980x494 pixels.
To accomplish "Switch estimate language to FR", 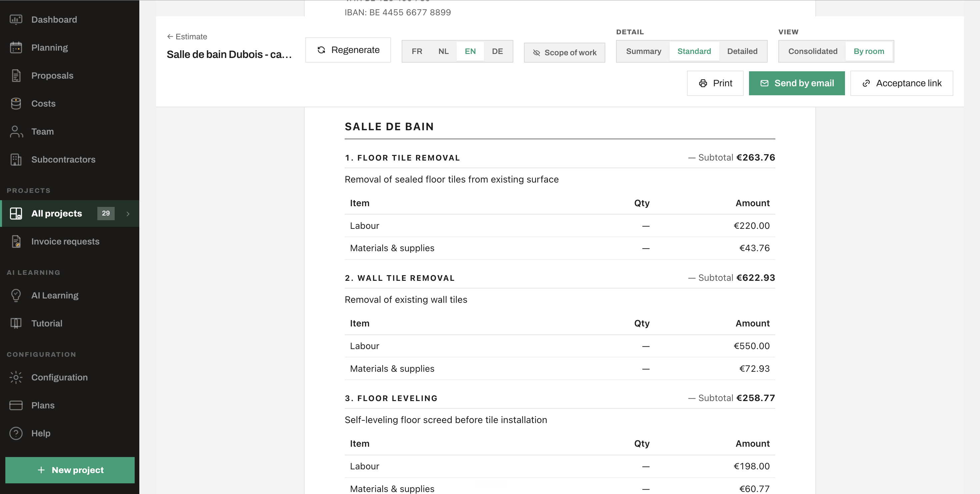I will click(417, 51).
